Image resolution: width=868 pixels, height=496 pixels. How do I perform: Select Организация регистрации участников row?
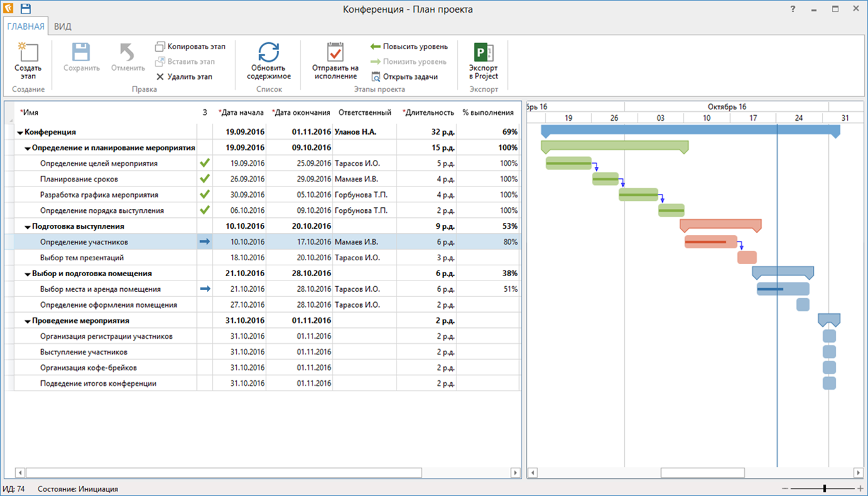(263, 336)
